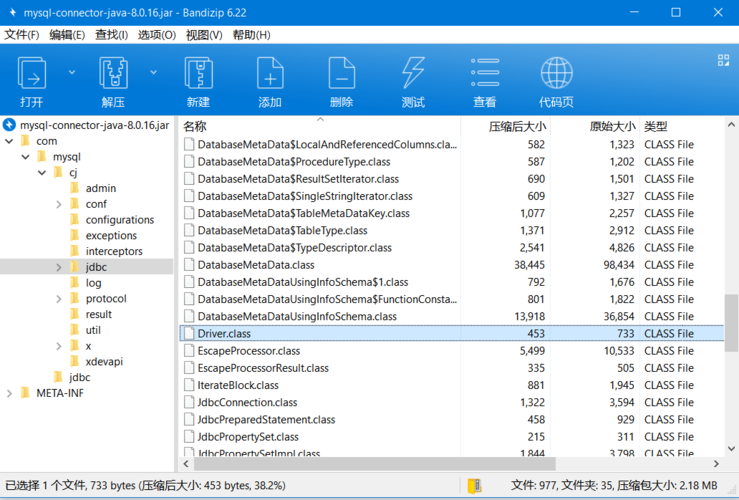This screenshot has width=739, height=500.
Task: Click the Code page (代码页) globe icon
Action: [557, 73]
